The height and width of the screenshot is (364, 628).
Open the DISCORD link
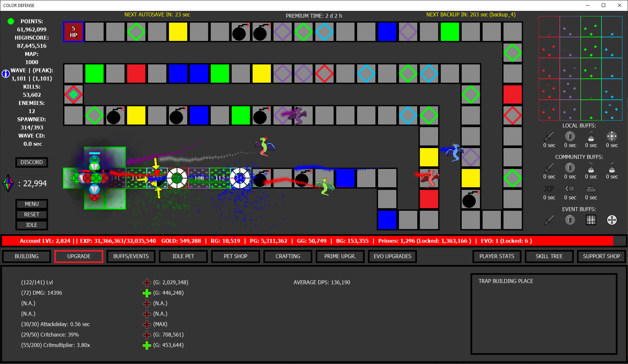coord(32,162)
